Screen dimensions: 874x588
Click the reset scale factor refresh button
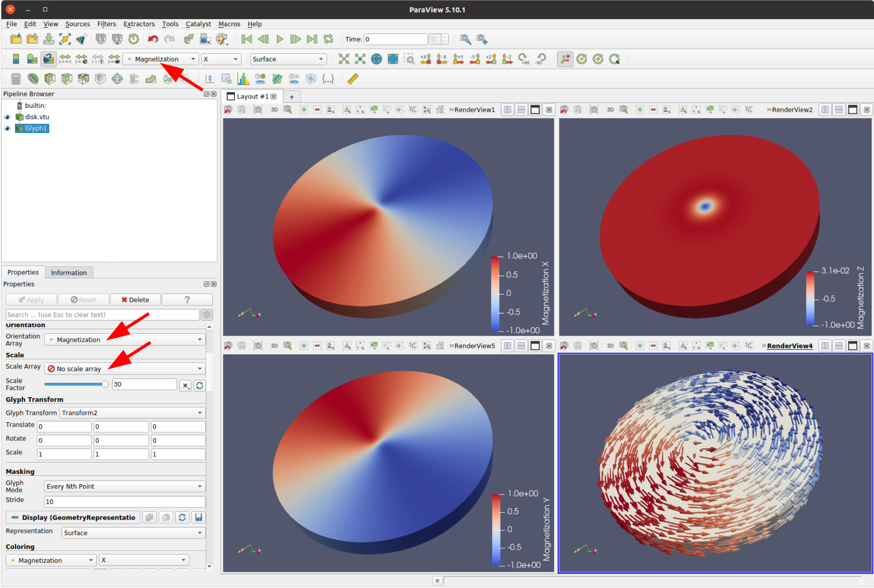199,385
